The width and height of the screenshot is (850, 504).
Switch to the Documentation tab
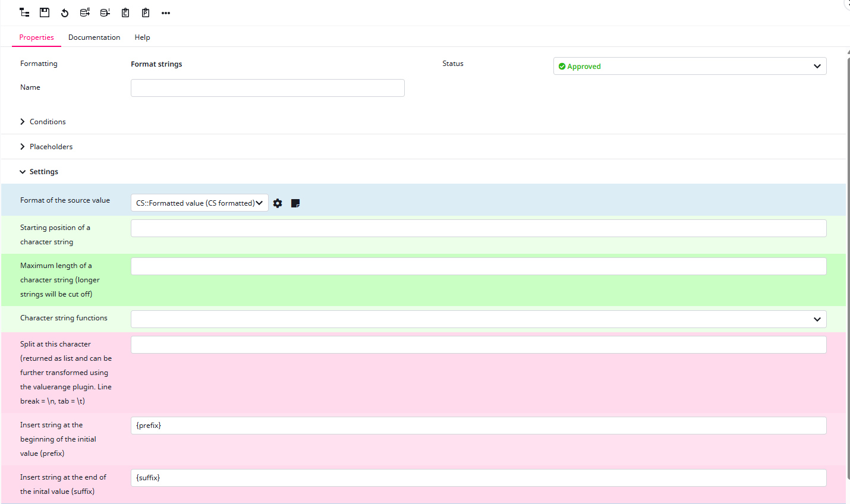click(94, 37)
